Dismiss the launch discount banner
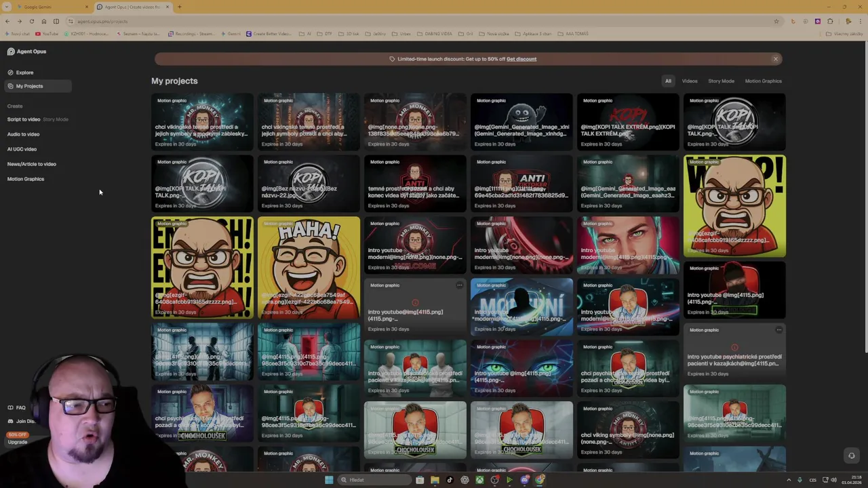868x488 pixels. click(x=775, y=59)
